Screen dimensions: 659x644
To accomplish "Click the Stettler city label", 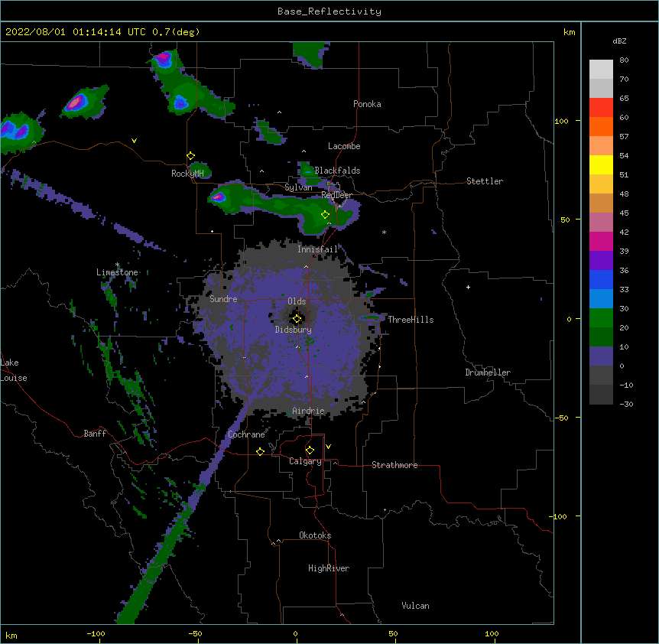I will 485,181.
